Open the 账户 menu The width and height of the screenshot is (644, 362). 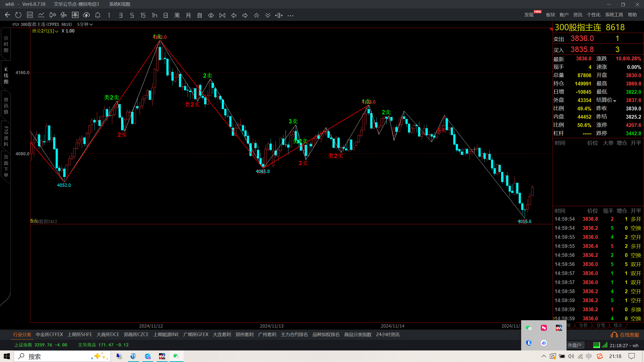[x=564, y=15]
